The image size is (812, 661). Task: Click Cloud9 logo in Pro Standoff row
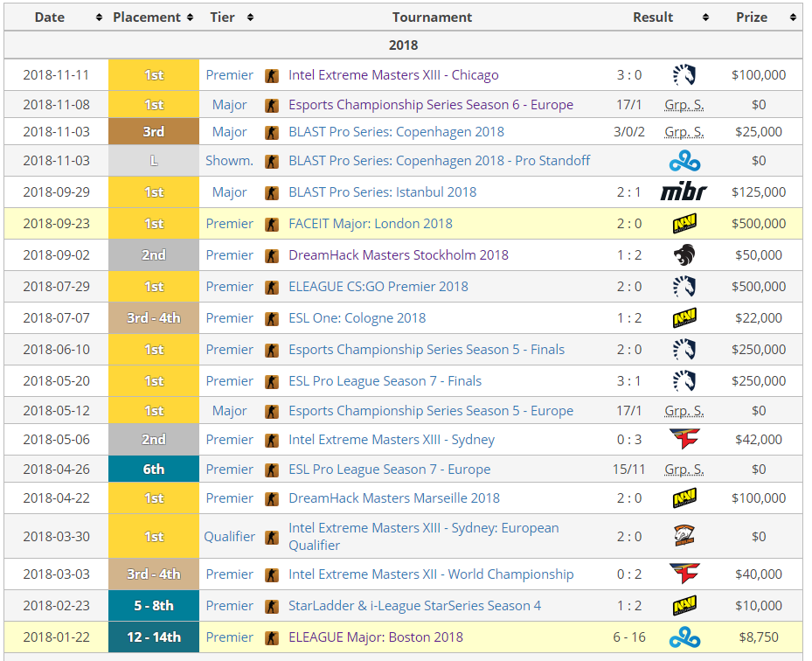[x=684, y=161]
